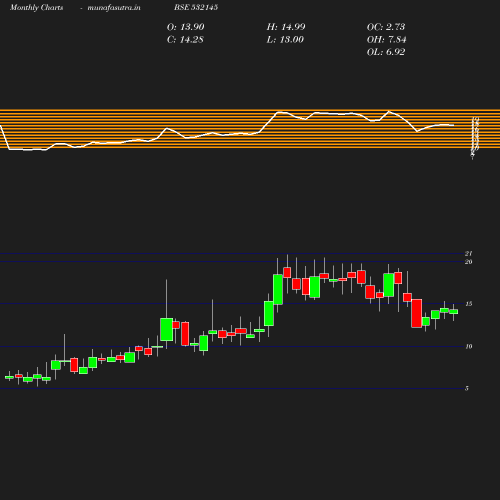This screenshot has width=500, height=500.
Task: Click the price axis label 20
Action: (x=468, y=262)
